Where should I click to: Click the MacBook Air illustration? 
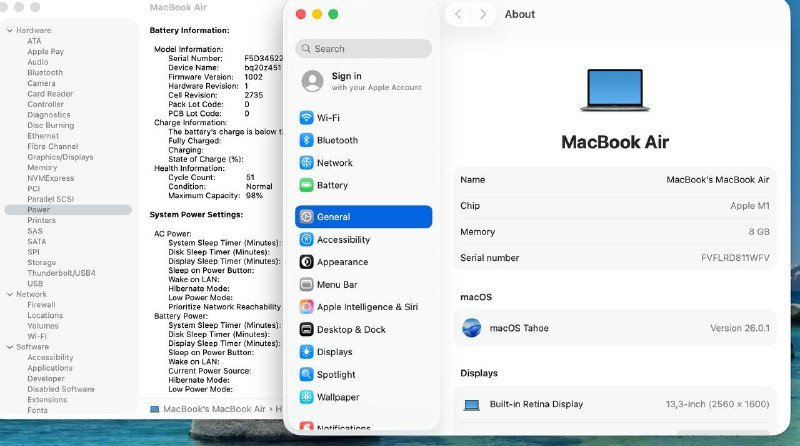coord(615,90)
